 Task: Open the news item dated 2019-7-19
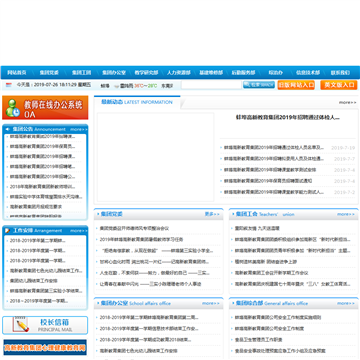click(x=274, y=148)
